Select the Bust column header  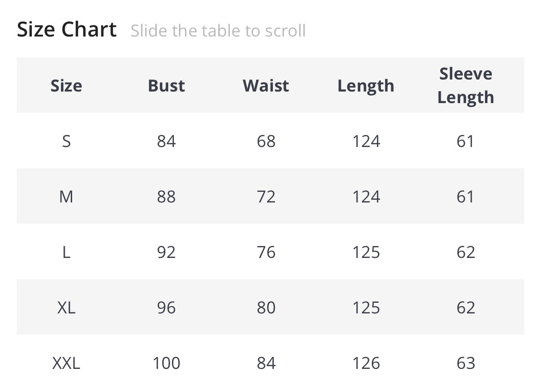pos(166,86)
